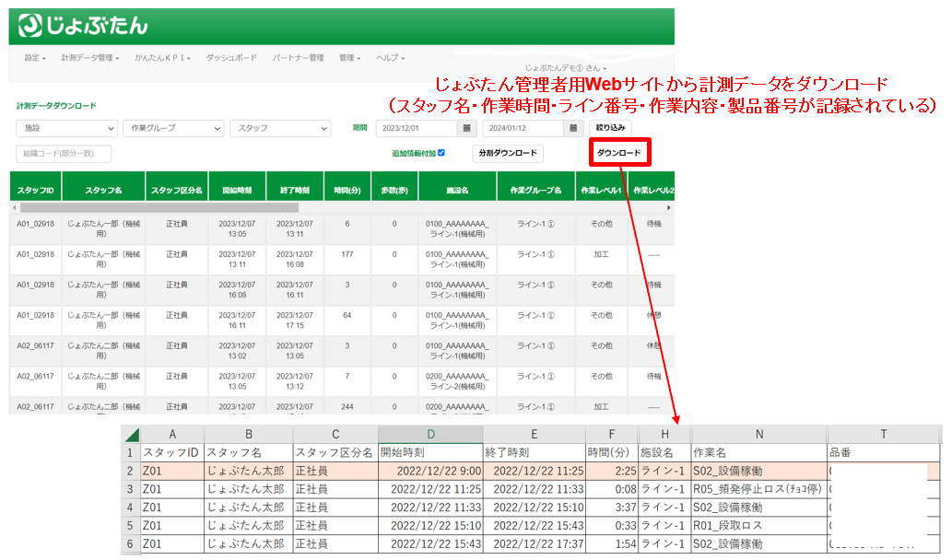
Task: Open the 管理 menu
Action: tap(349, 58)
